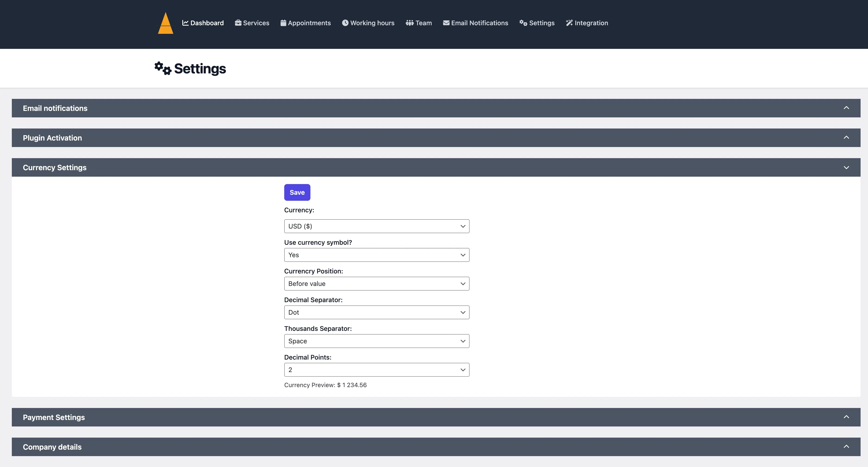
Task: Click the Email Notifications envelope icon
Action: coord(446,23)
